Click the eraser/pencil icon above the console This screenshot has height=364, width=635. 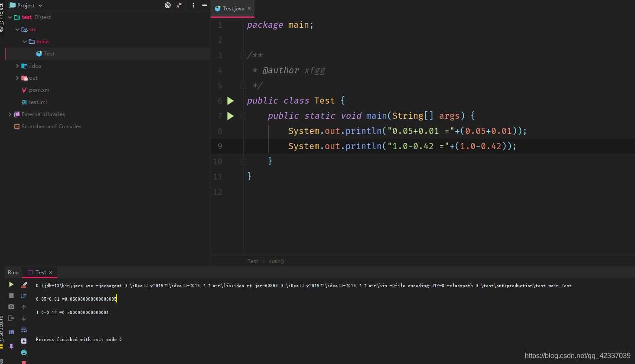click(24, 284)
